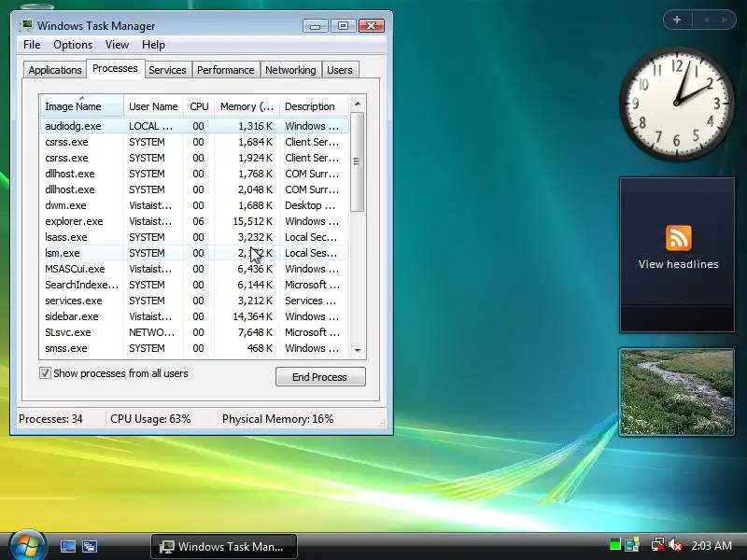Click green CPU meter tray icon
Viewport: 747px width, 560px height.
[615, 544]
